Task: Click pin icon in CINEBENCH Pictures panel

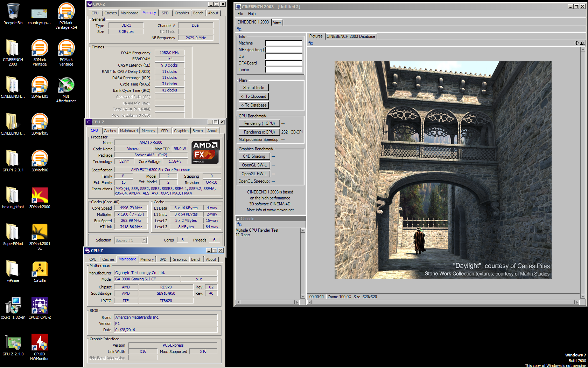Action: pyautogui.click(x=311, y=43)
